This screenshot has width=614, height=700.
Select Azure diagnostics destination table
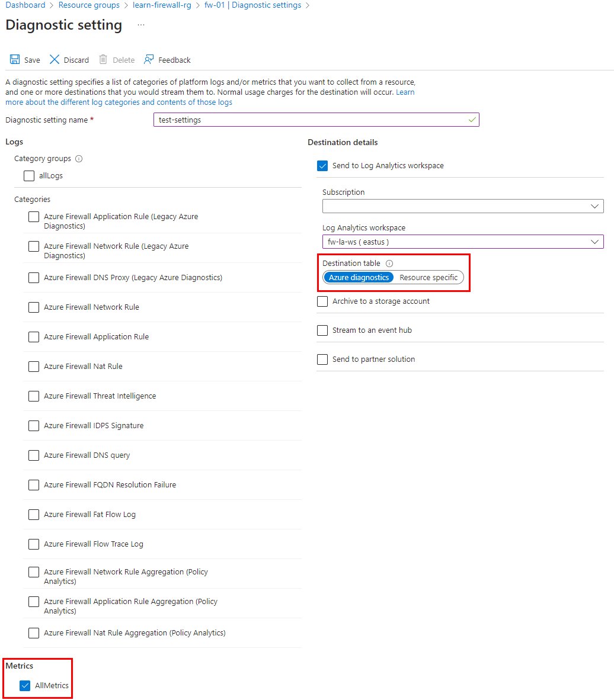pos(358,277)
